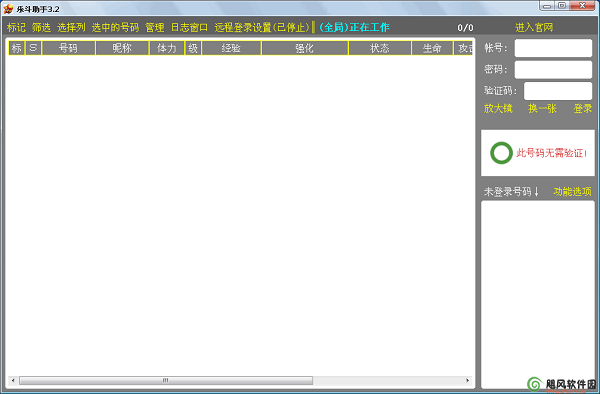Open the 日志窗口 menu item
600x394 pixels.
189,28
